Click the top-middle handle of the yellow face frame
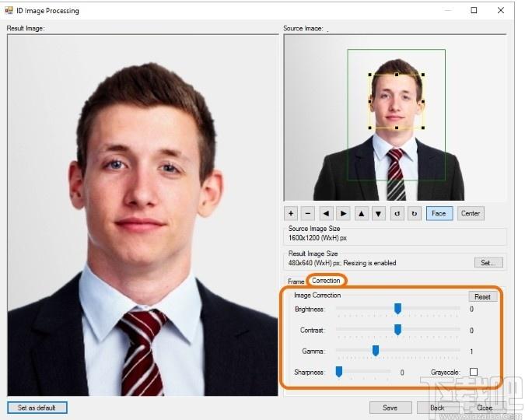 [397, 75]
